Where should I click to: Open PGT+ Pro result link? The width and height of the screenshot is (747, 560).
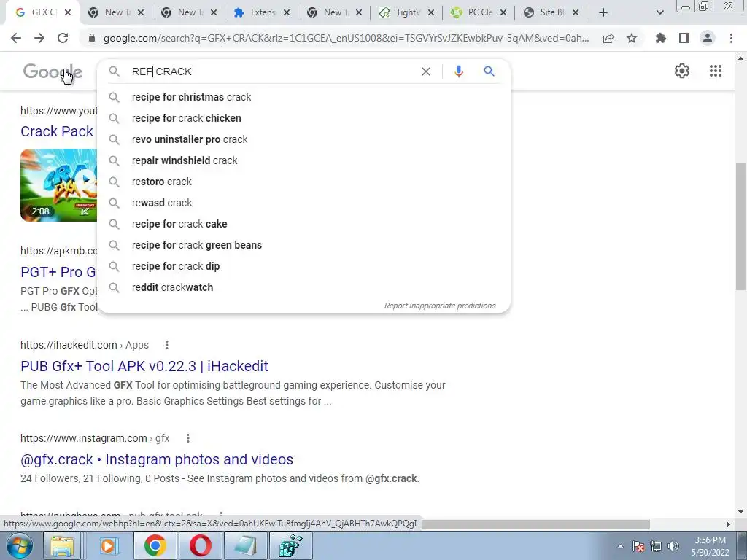(58, 272)
